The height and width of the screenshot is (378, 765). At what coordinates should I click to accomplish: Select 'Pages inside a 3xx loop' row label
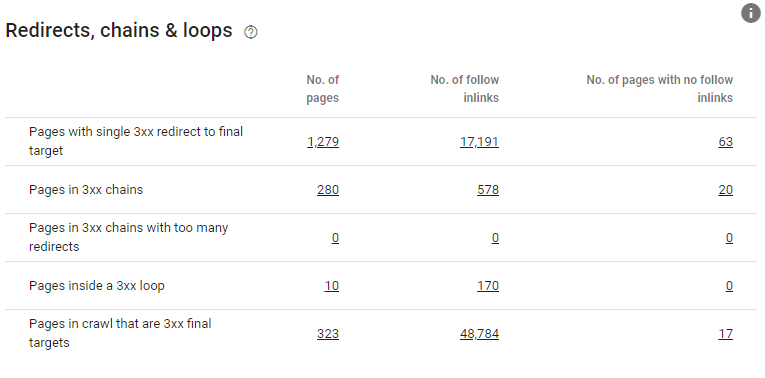click(97, 286)
